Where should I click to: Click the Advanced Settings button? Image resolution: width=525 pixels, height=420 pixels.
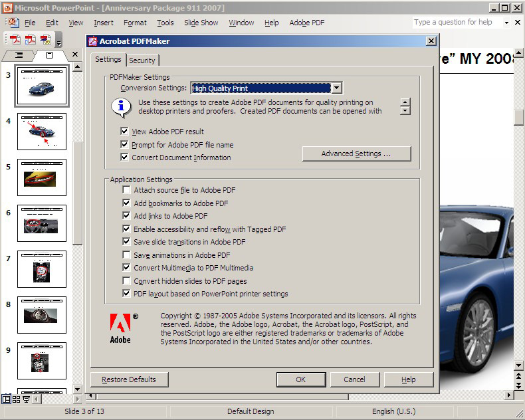click(356, 154)
